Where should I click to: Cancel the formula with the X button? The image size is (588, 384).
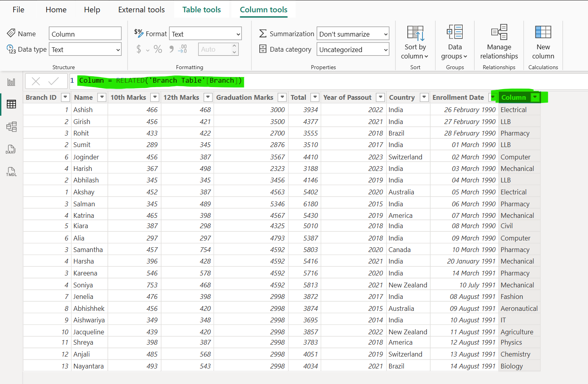pyautogui.click(x=36, y=81)
